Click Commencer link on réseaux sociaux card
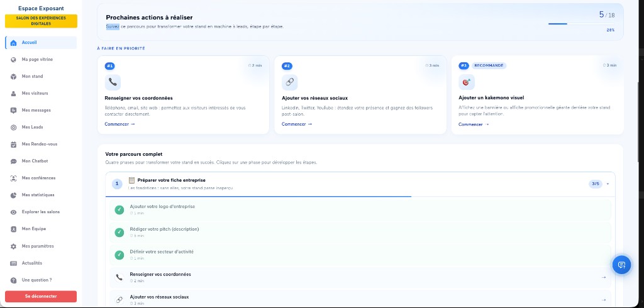Image resolution: width=644 pixels, height=308 pixels. click(297, 124)
